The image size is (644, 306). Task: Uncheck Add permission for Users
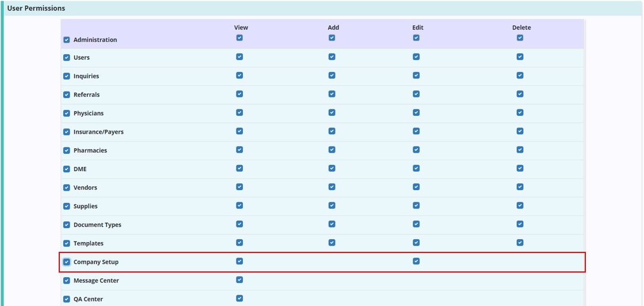(331, 57)
